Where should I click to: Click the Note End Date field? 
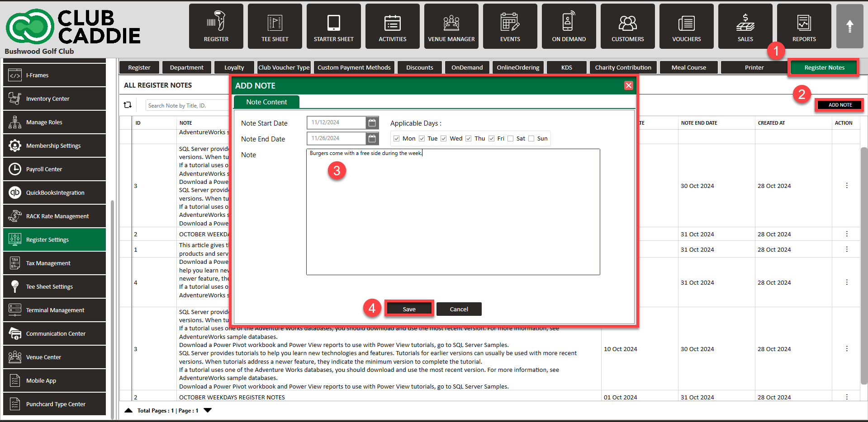336,138
